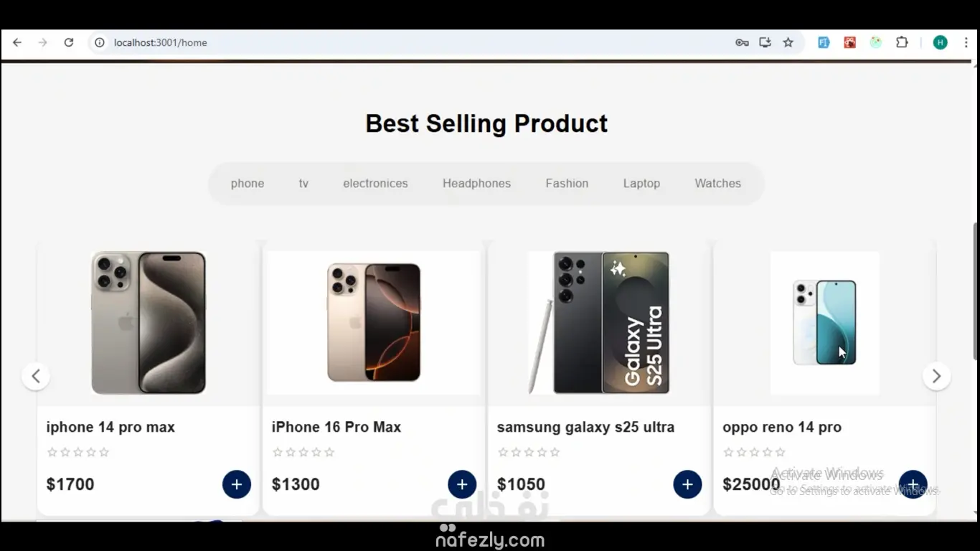The image size is (980, 551).
Task: Slide carousel to previous products
Action: pos(36,376)
